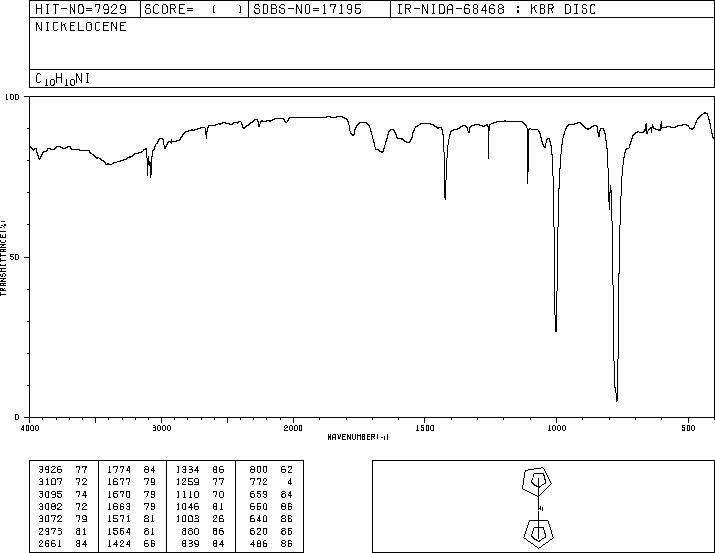This screenshot has width=715, height=553.
Task: Click the 2000 tick label on wavenumber axis
Action: click(293, 428)
